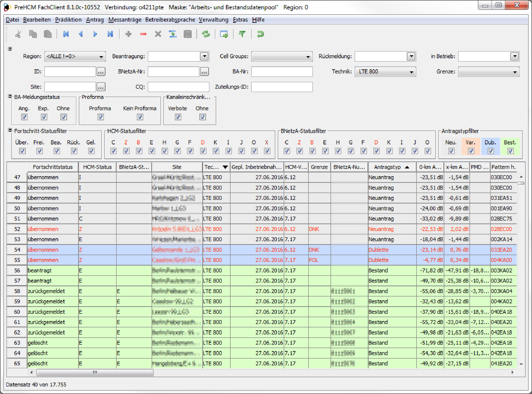
Task: Open the Bearbeiten menu
Action: (x=37, y=20)
